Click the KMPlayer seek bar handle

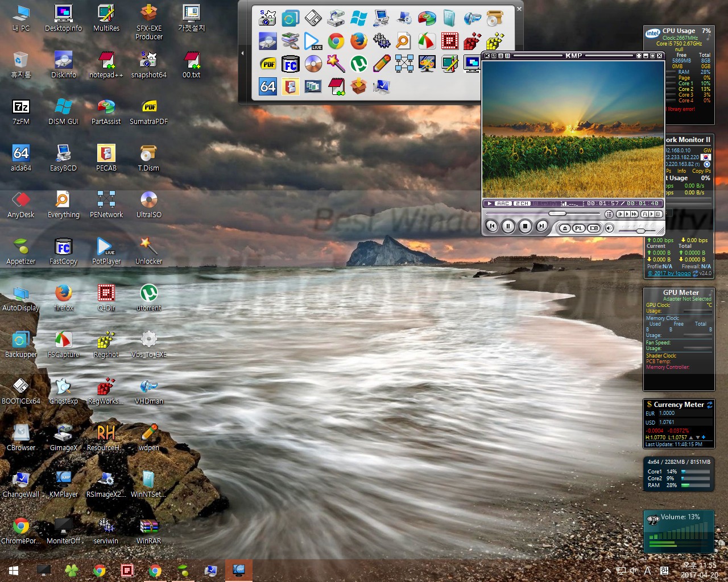tap(557, 214)
